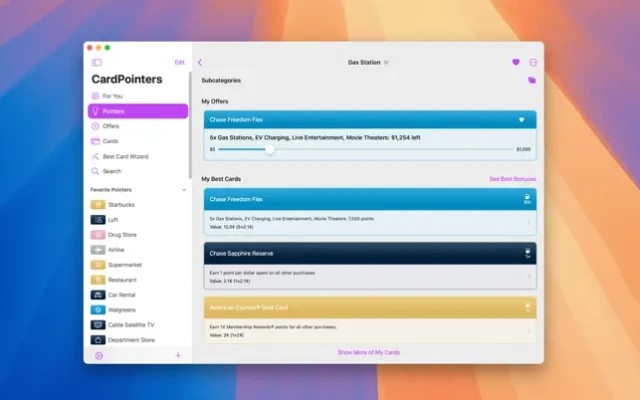Click the Starbucks pointer icon
This screenshot has height=400, width=640.
98,205
